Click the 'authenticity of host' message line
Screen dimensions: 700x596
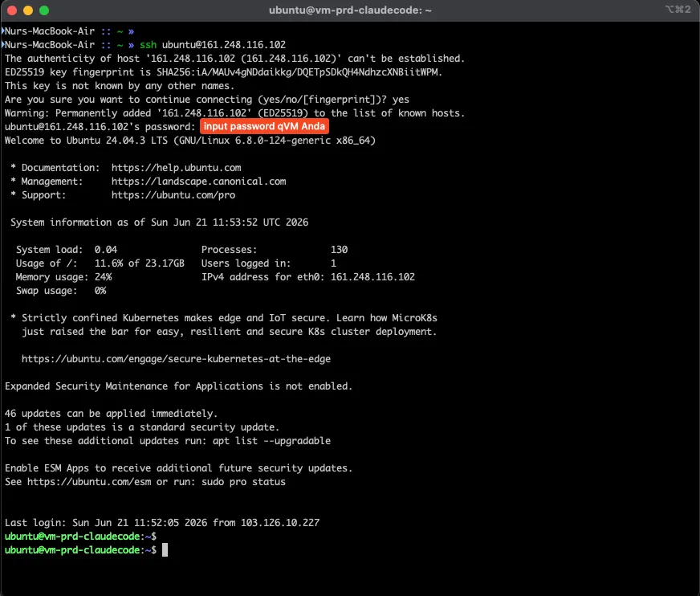tap(235, 59)
